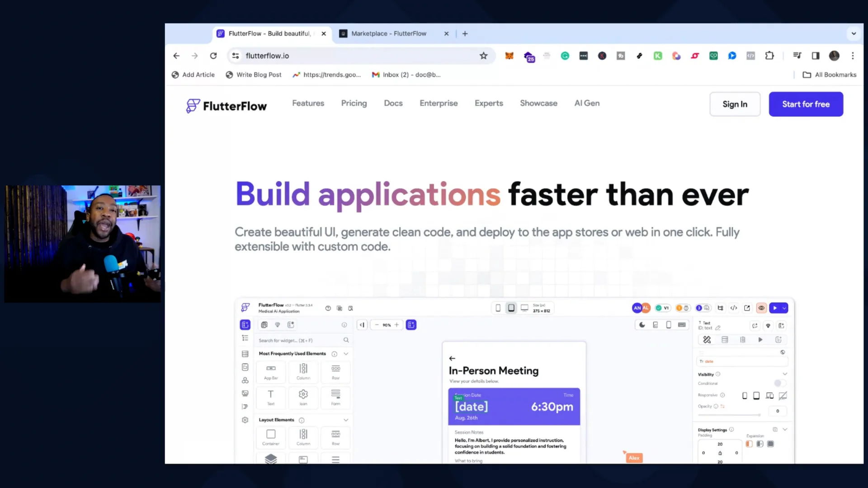Screen dimensions: 868x488
Task: Switch to Marketplace - FlutterFlow tab
Action: (389, 33)
